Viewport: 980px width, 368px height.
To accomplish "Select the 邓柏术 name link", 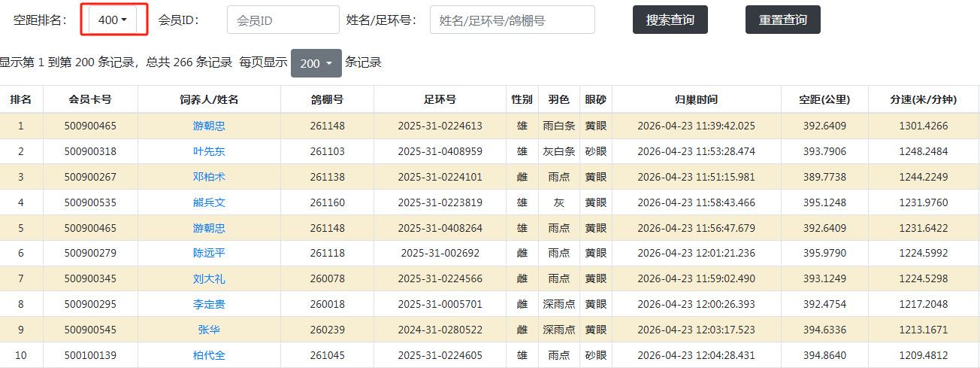I will [x=209, y=177].
